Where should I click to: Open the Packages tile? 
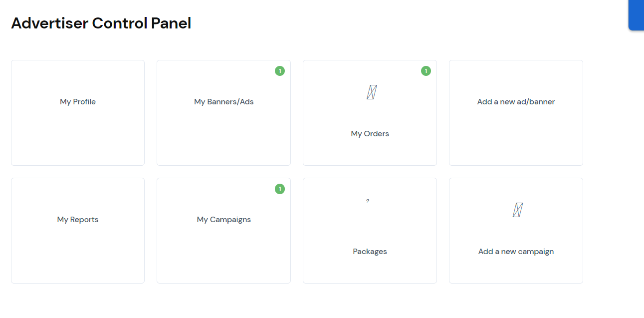[370, 231]
